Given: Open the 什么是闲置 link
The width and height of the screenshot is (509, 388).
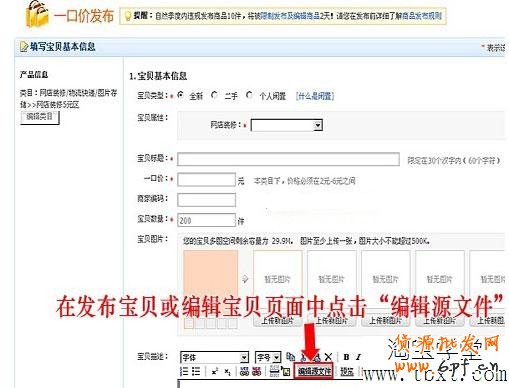Looking at the screenshot, I should click(x=315, y=96).
